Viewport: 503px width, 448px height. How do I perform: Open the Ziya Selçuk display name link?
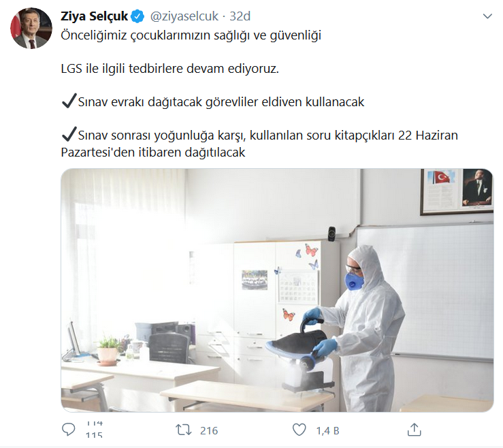pyautogui.click(x=95, y=16)
